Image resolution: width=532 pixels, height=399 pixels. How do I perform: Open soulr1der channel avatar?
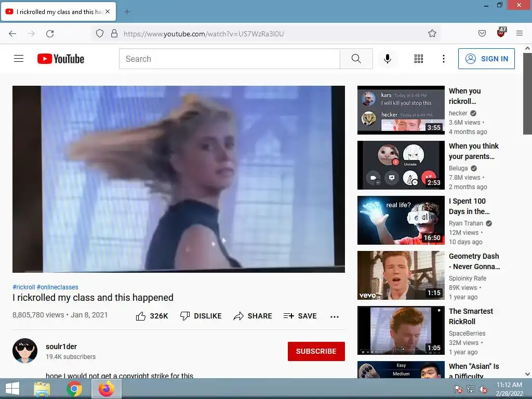point(25,351)
